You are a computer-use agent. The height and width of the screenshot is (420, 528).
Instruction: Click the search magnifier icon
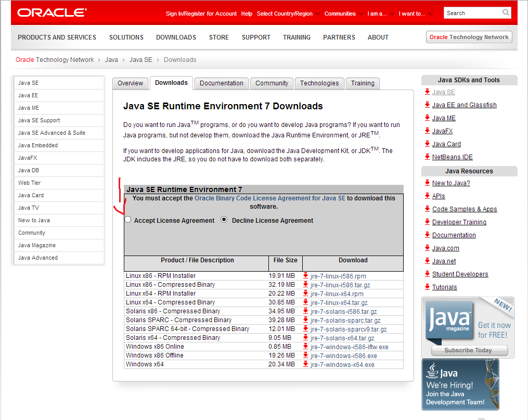click(506, 12)
